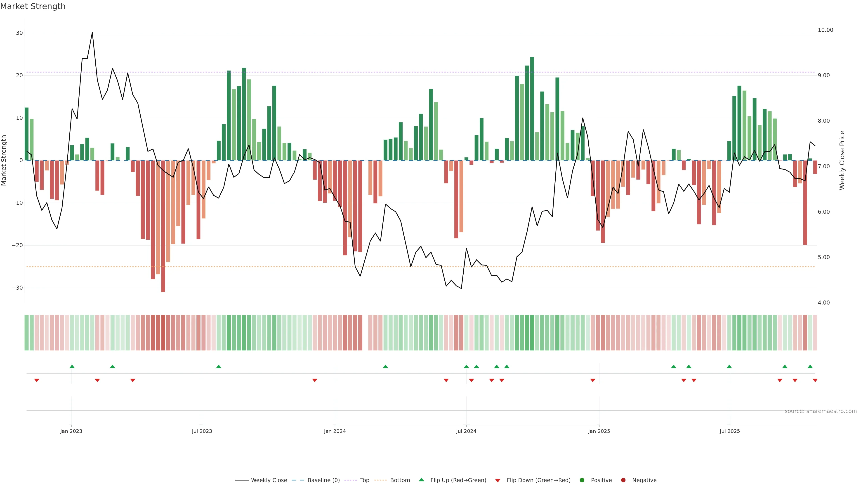Toggle the Top dotted line legend entry

coord(364,480)
